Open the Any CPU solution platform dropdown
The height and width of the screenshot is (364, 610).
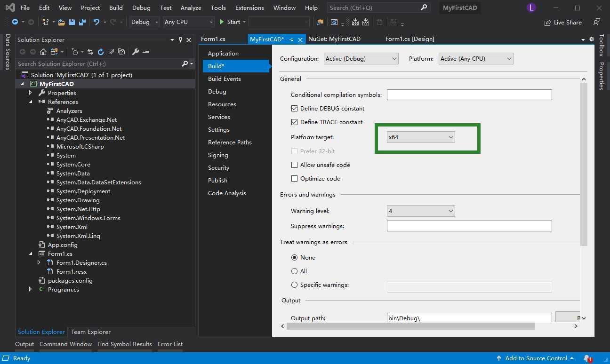188,22
